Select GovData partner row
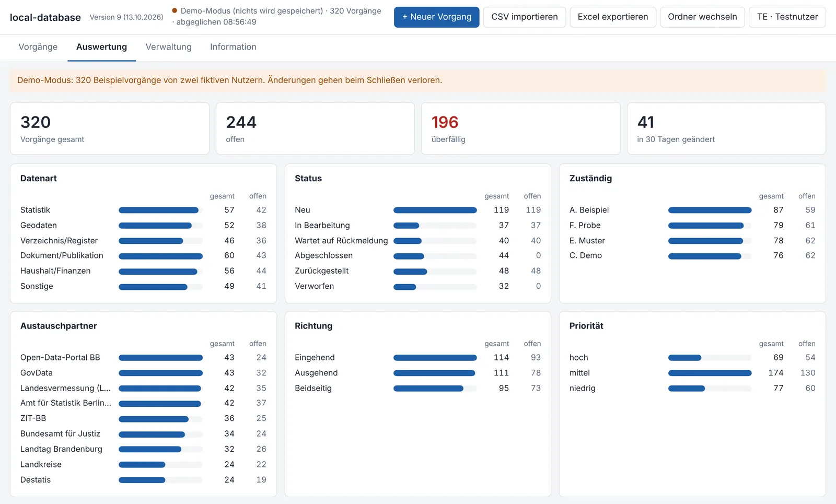Image resolution: width=836 pixels, height=504 pixels. [143, 373]
